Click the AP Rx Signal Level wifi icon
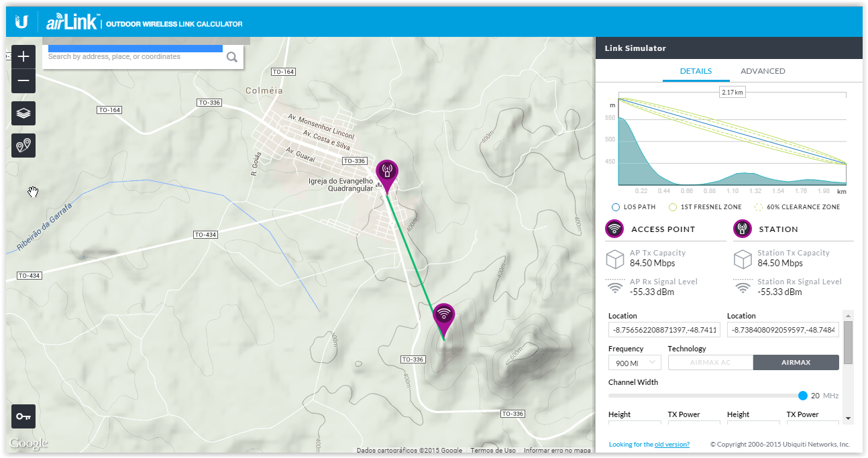The width and height of the screenshot is (868, 458). tap(615, 287)
